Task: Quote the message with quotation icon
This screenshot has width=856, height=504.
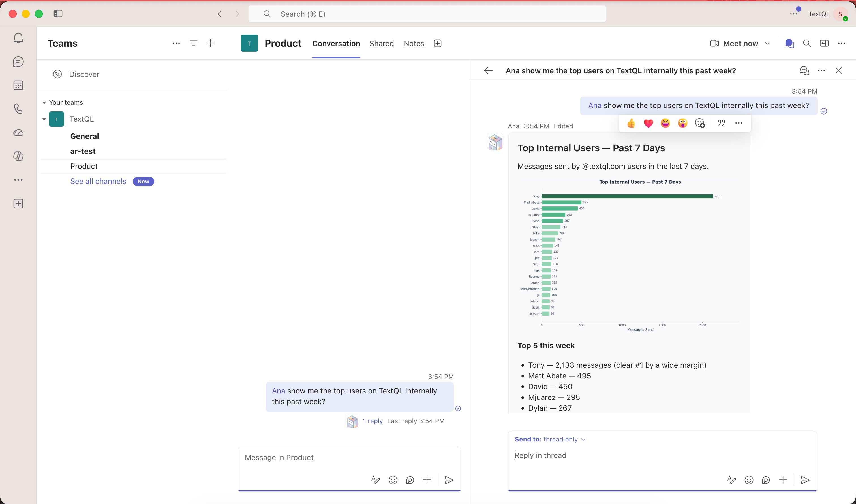Action: pyautogui.click(x=722, y=123)
